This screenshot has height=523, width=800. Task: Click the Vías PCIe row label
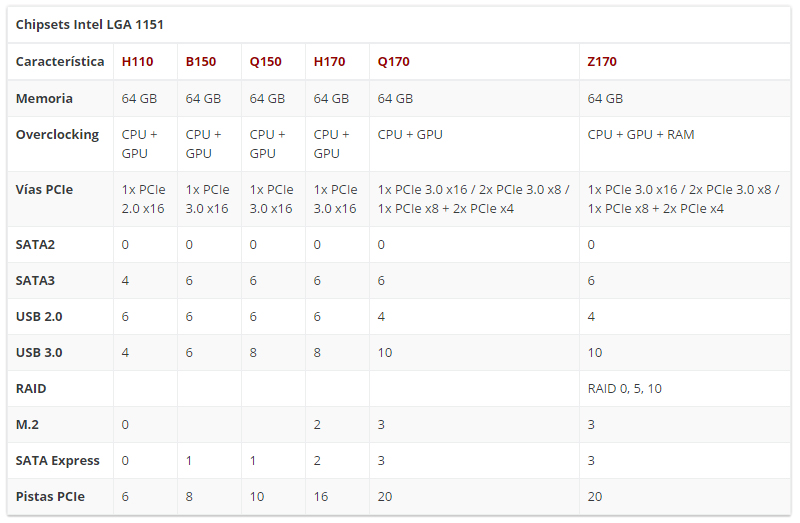[x=44, y=189]
